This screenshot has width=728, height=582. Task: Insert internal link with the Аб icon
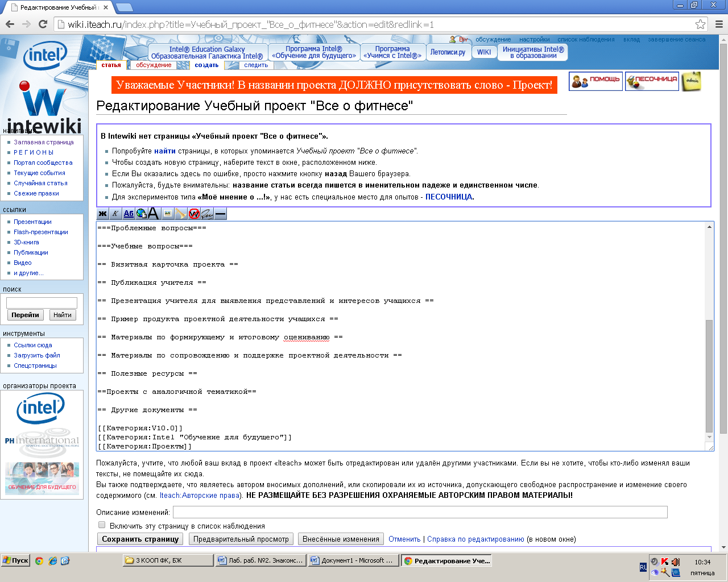129,214
